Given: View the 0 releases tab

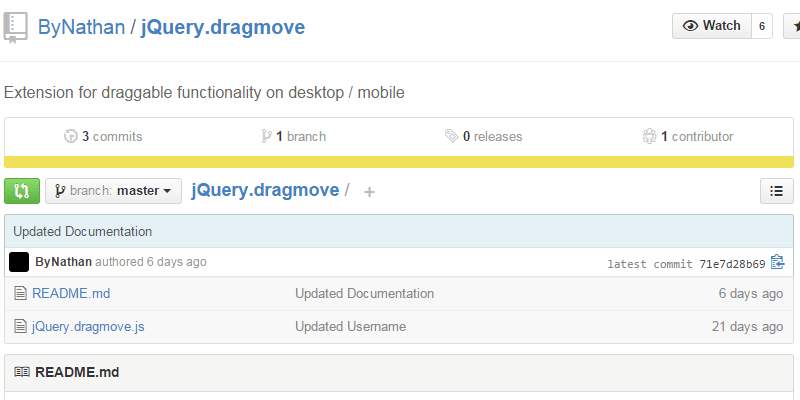Looking at the screenshot, I should point(484,136).
